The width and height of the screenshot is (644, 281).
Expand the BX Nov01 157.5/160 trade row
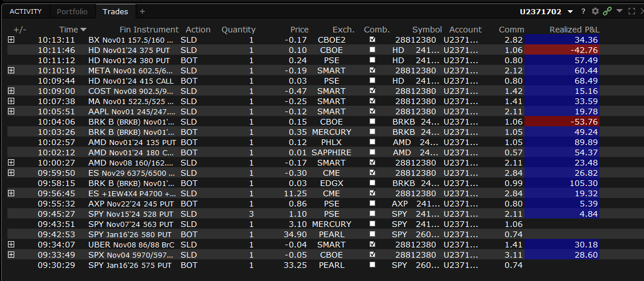tap(11, 40)
